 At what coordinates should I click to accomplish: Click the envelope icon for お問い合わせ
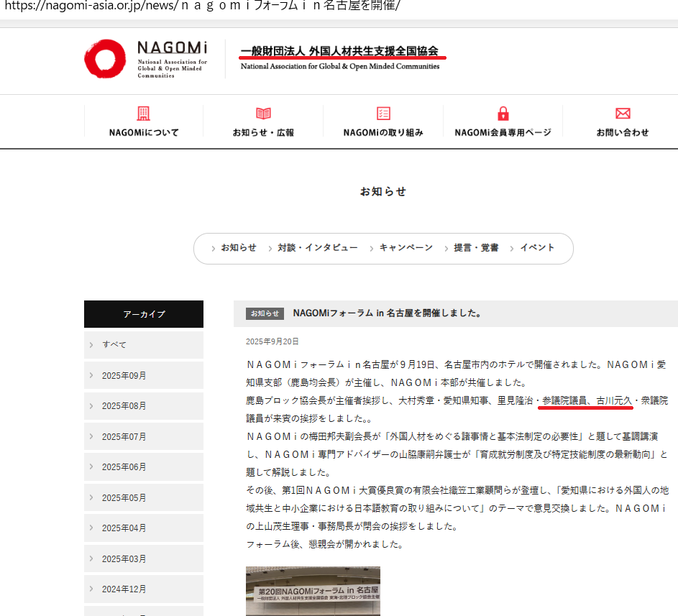tap(623, 114)
